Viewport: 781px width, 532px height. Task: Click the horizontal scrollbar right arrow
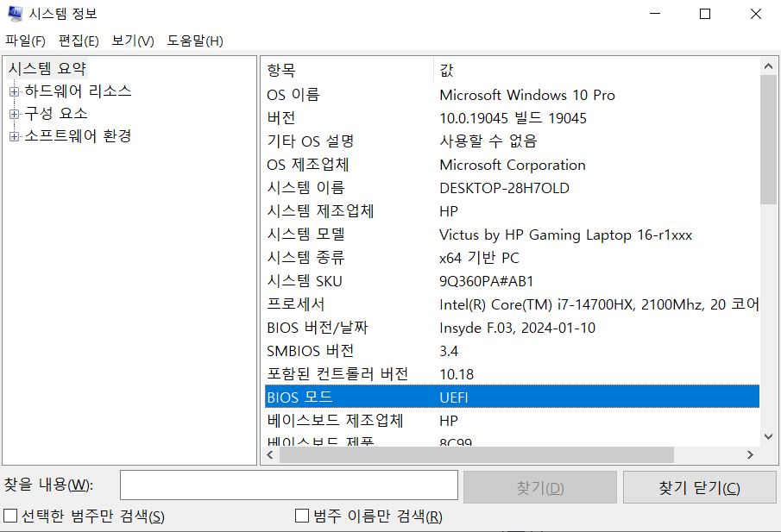[x=750, y=455]
